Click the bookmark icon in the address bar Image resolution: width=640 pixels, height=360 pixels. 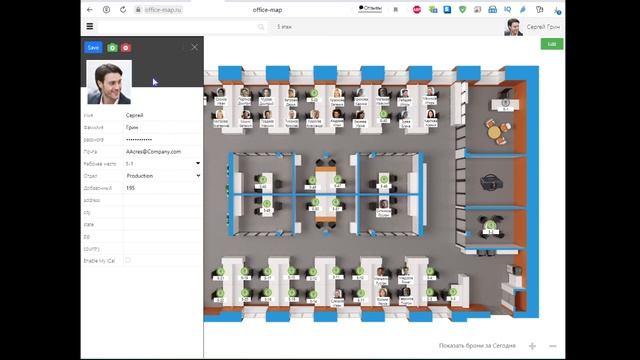tap(396, 9)
